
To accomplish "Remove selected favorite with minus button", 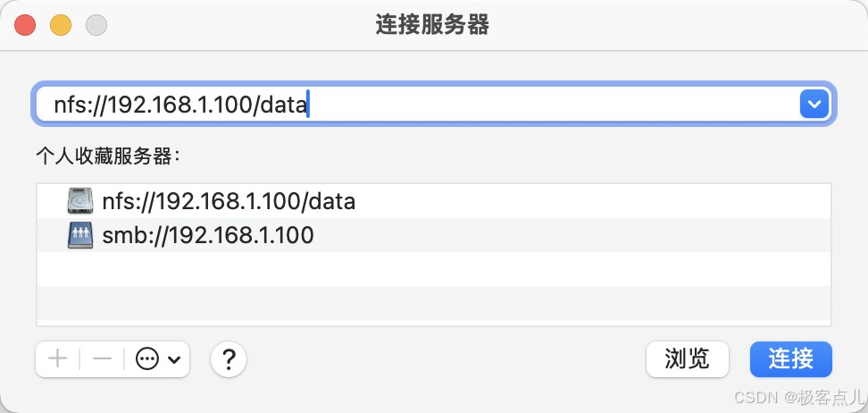I will [102, 359].
